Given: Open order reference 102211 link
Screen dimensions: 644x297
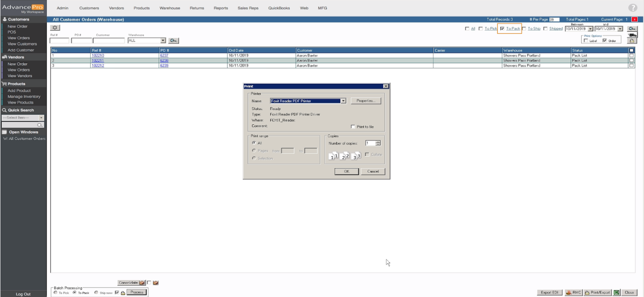Looking at the screenshot, I should point(98,60).
